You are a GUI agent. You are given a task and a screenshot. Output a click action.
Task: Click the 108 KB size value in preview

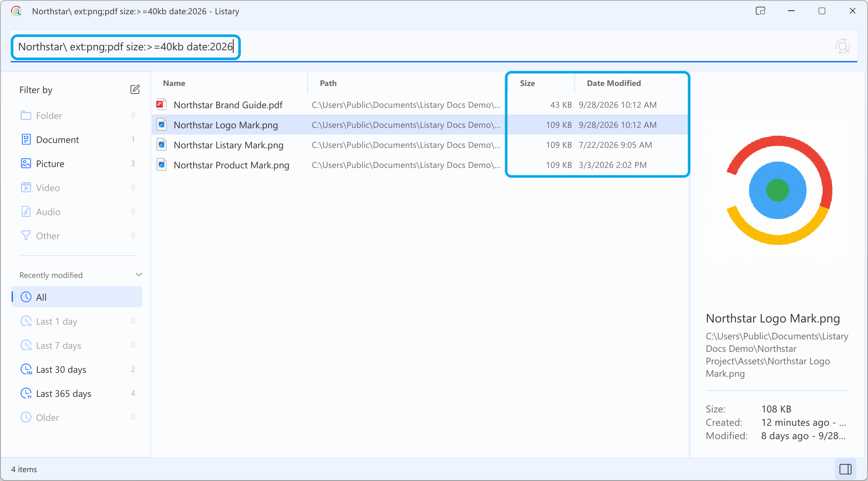click(x=776, y=409)
